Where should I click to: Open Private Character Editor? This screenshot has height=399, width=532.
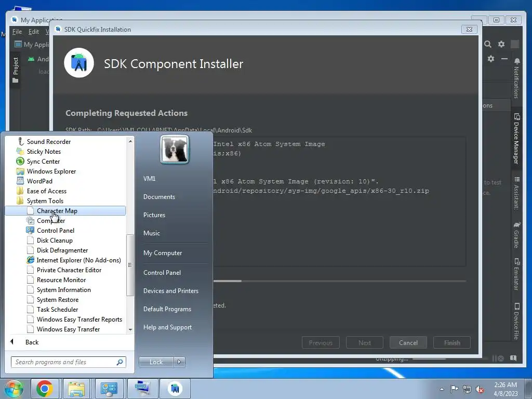coord(69,270)
